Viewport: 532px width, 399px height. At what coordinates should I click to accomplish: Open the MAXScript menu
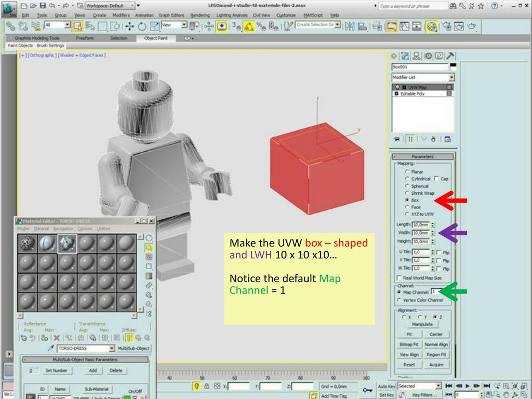[x=313, y=15]
